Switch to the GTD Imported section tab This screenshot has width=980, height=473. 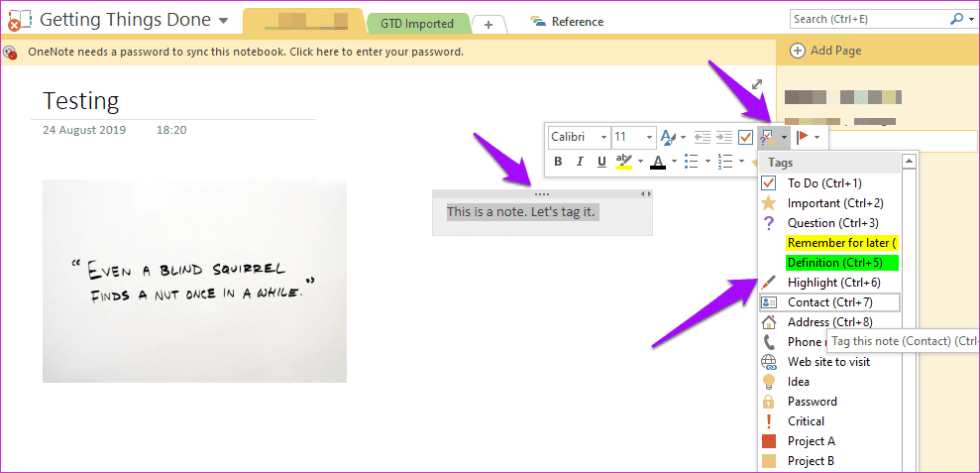pos(417,24)
